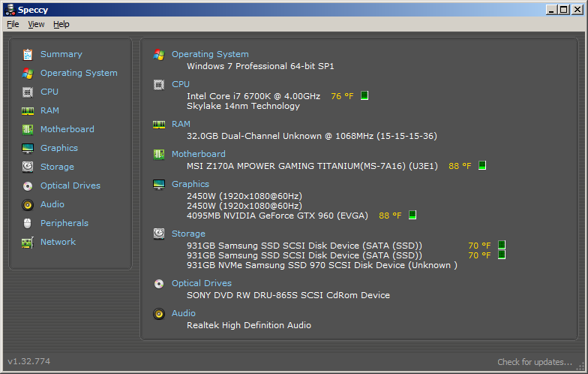Select CPU in the sidebar
Screen dimensions: 588x374
click(49, 92)
